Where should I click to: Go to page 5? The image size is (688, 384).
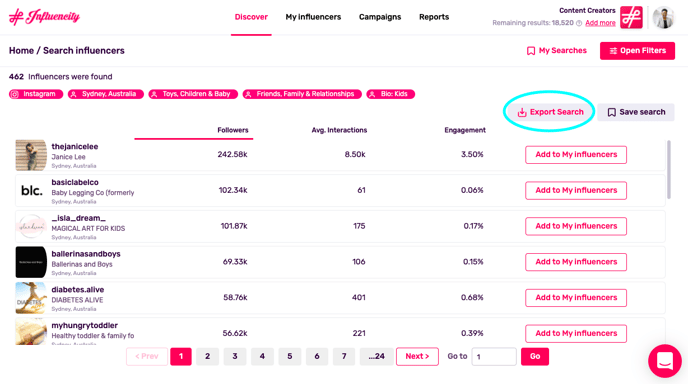290,356
